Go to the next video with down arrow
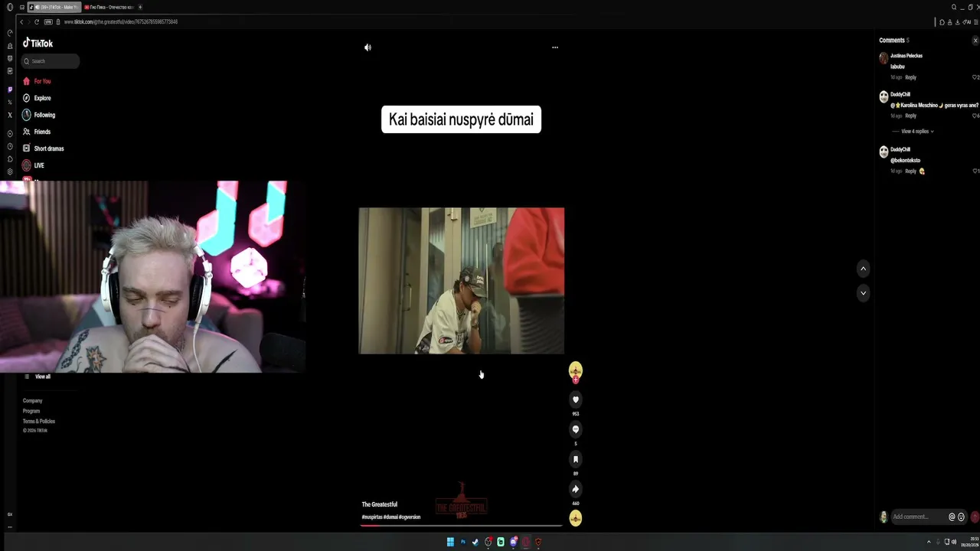 pos(863,293)
